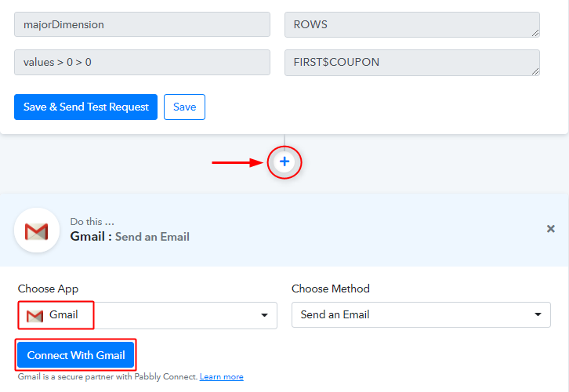569x392 pixels.
Task: Click the large Gmail logo in step header
Action: point(37,230)
